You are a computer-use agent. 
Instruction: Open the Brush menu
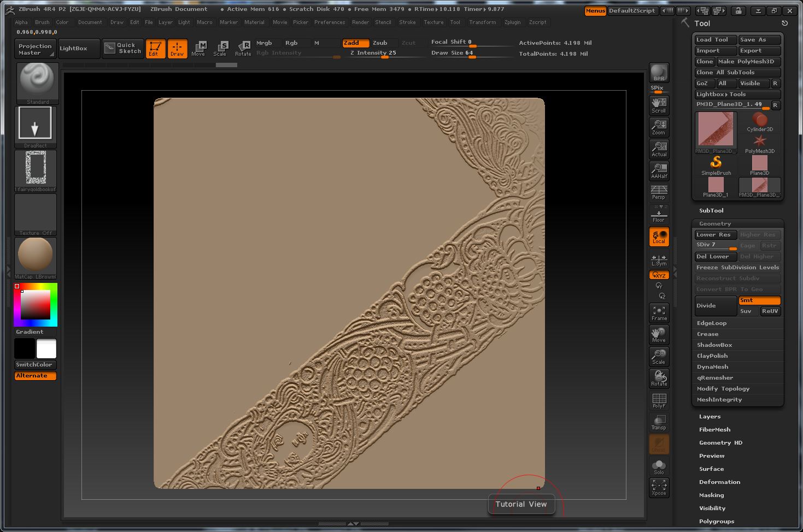(42, 22)
